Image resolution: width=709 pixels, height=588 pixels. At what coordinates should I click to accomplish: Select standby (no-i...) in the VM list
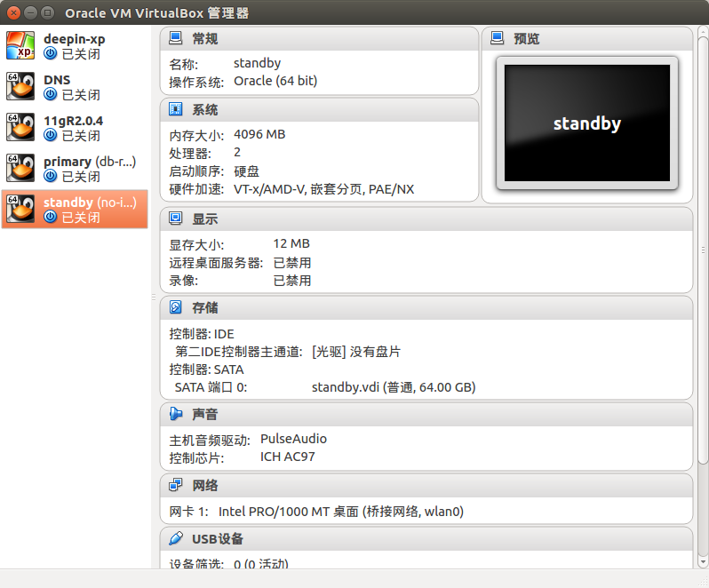pos(75,209)
